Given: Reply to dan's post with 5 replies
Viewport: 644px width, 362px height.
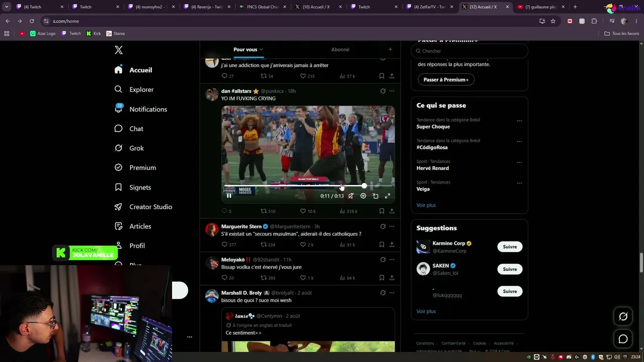Looking at the screenshot, I should click(226, 211).
